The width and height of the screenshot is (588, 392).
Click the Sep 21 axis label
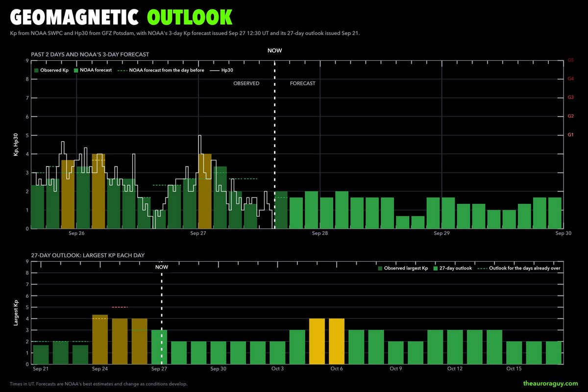point(42,368)
